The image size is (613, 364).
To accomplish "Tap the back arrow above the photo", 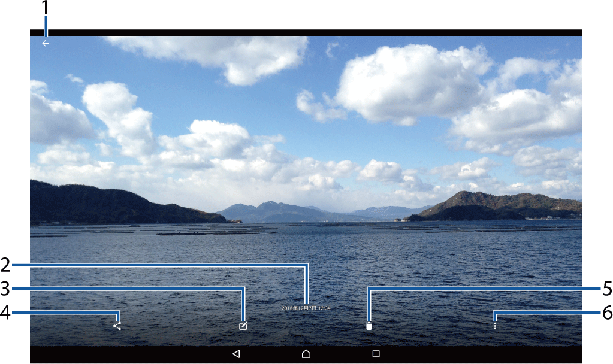I will (46, 43).
